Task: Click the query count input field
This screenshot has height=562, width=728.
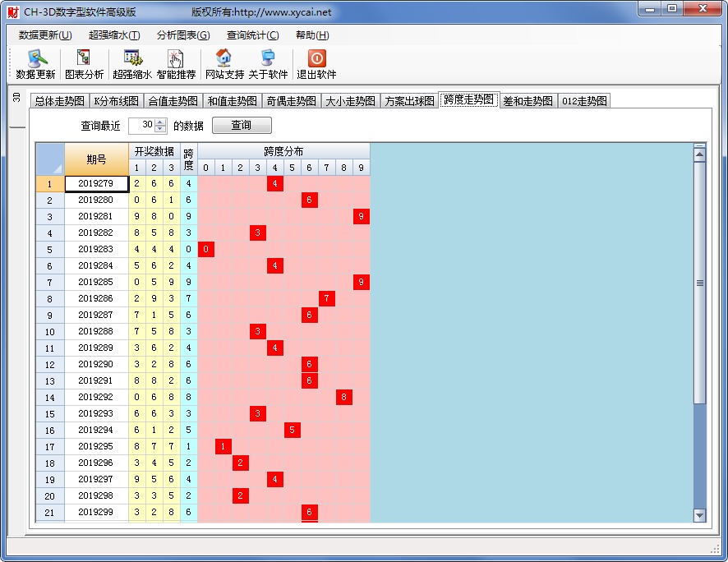Action: point(141,126)
